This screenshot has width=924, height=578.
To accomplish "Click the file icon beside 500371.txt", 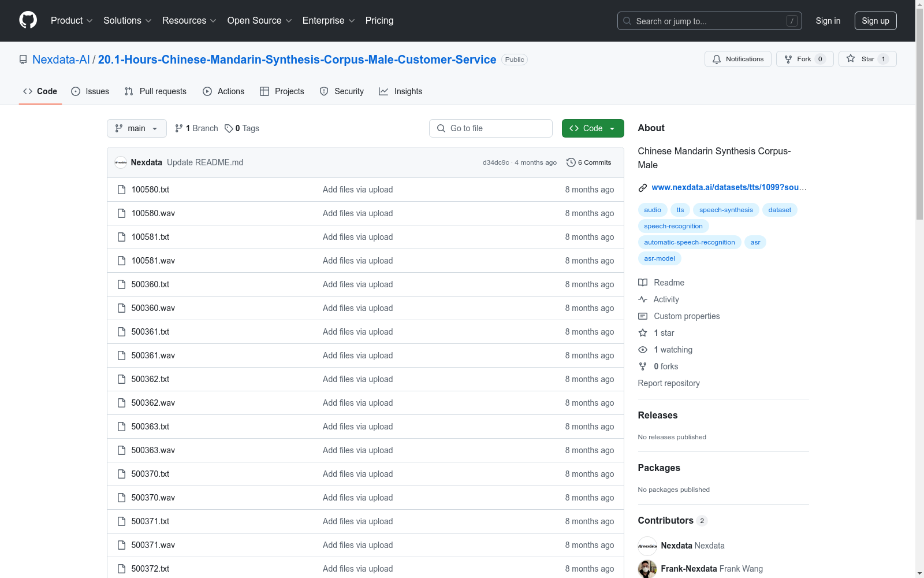I will [121, 521].
